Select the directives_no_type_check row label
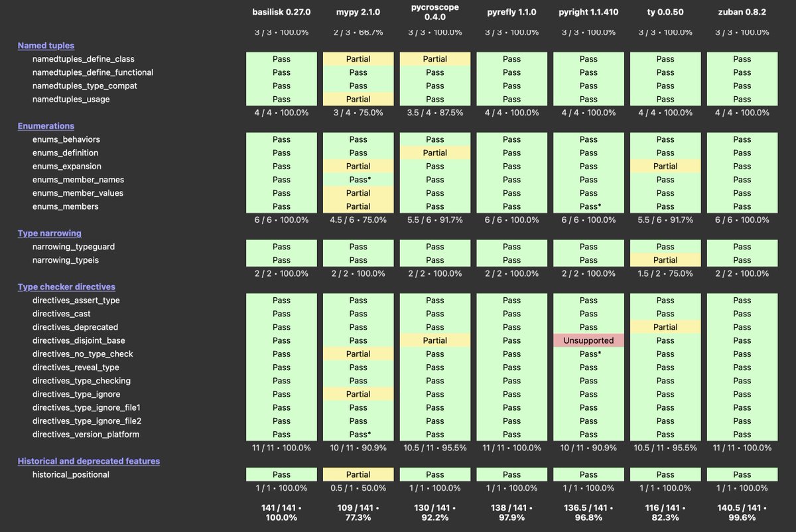The height and width of the screenshot is (532, 796). pyautogui.click(x=82, y=354)
